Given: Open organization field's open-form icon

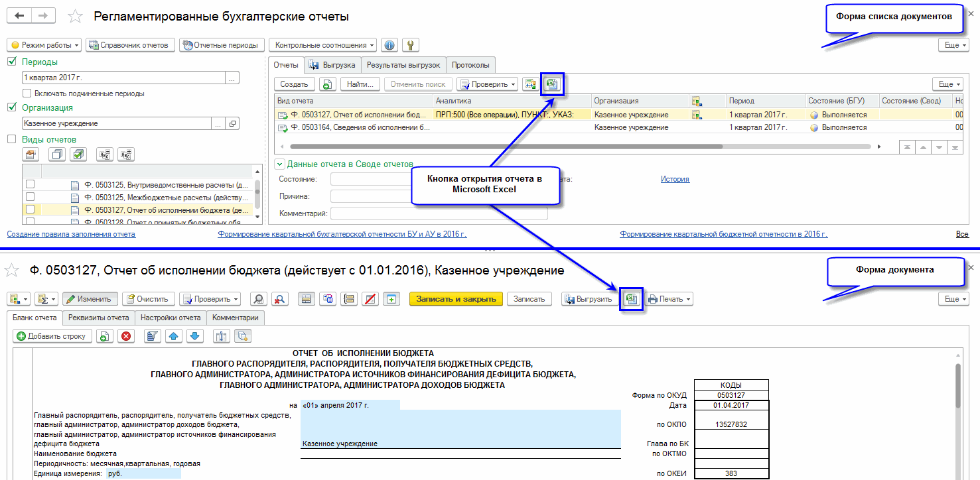Looking at the screenshot, I should point(232,123).
